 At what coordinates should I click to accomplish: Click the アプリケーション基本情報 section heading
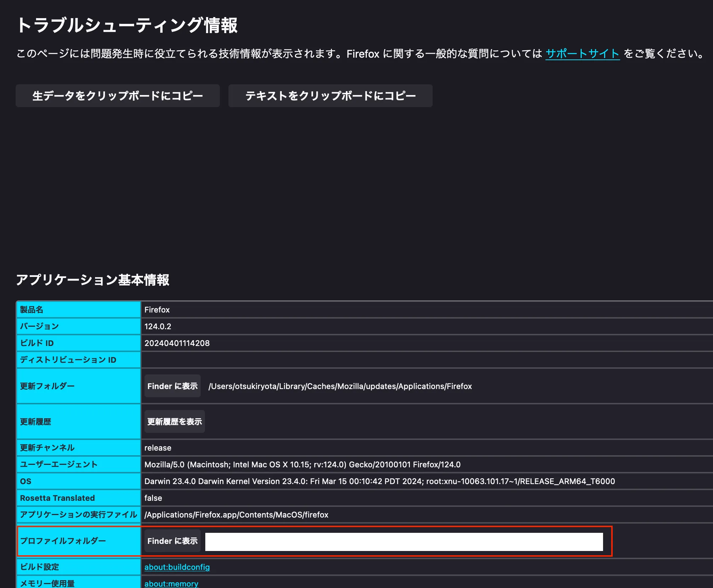point(94,281)
